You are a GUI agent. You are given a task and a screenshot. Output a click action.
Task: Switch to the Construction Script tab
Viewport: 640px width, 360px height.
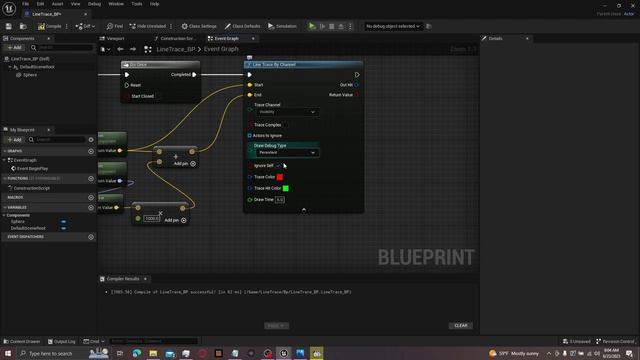176,38
